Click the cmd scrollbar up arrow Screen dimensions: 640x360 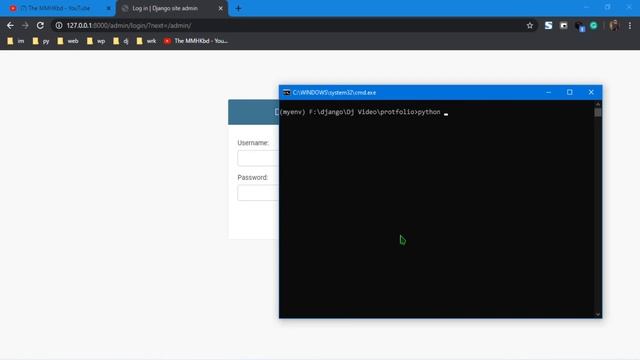pyautogui.click(x=598, y=104)
